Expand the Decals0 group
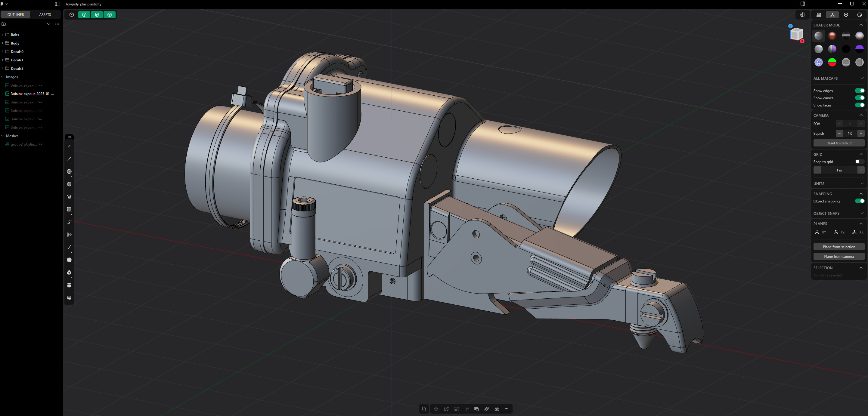This screenshot has height=416, width=868. click(x=3, y=51)
